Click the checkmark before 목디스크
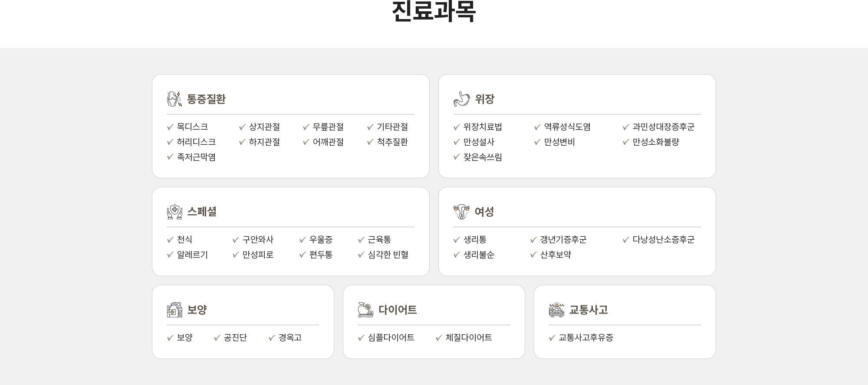 point(170,127)
